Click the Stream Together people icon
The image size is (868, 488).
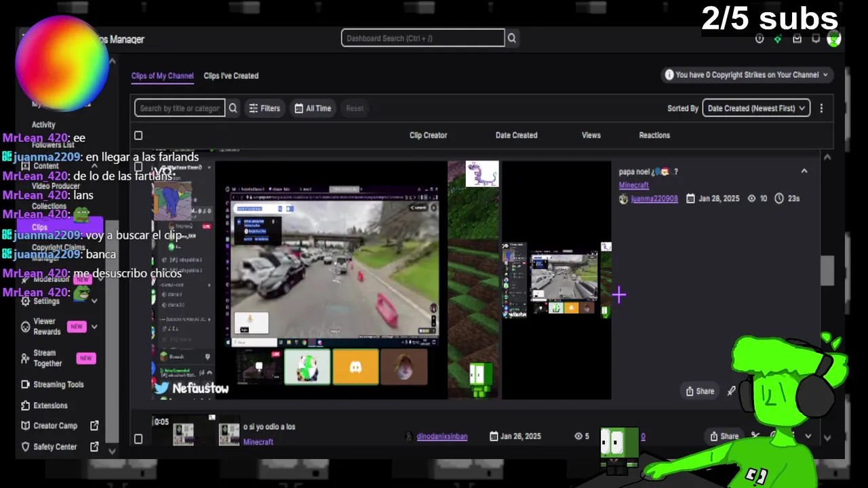tap(26, 358)
